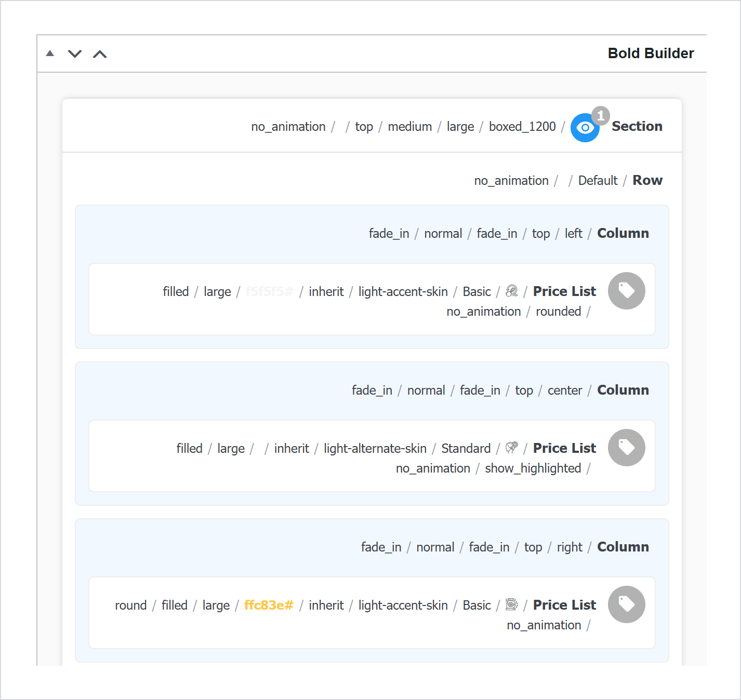The width and height of the screenshot is (741, 700).
Task: Click 'Default' in the Row parameters
Action: 598,181
